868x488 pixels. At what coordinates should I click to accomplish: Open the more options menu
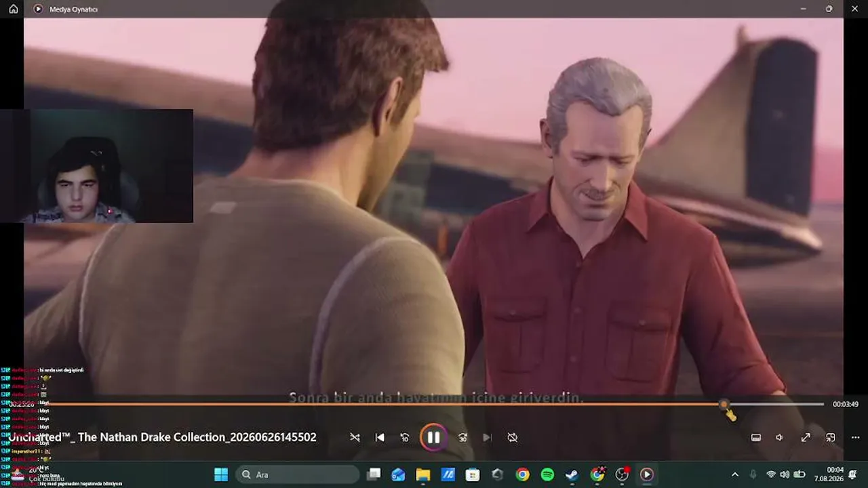coord(855,437)
